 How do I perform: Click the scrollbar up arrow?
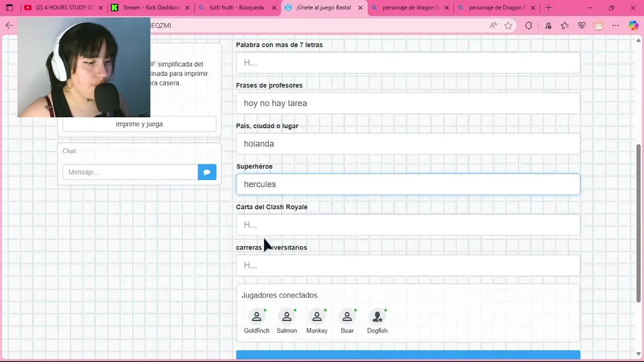coord(639,40)
